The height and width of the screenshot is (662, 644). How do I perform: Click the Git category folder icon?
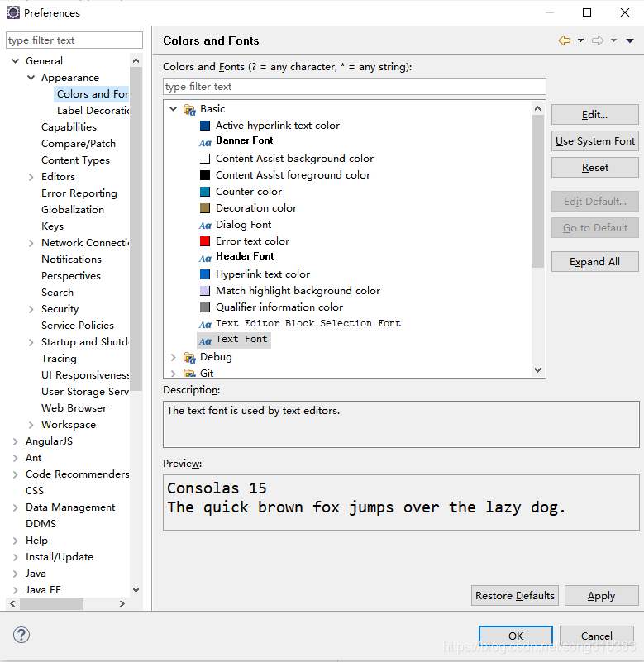coord(189,374)
